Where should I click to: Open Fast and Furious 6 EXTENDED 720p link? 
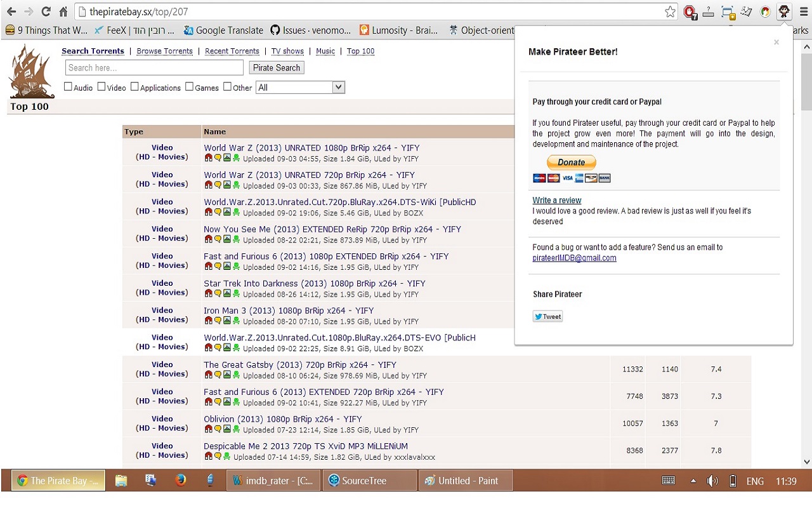click(x=324, y=392)
